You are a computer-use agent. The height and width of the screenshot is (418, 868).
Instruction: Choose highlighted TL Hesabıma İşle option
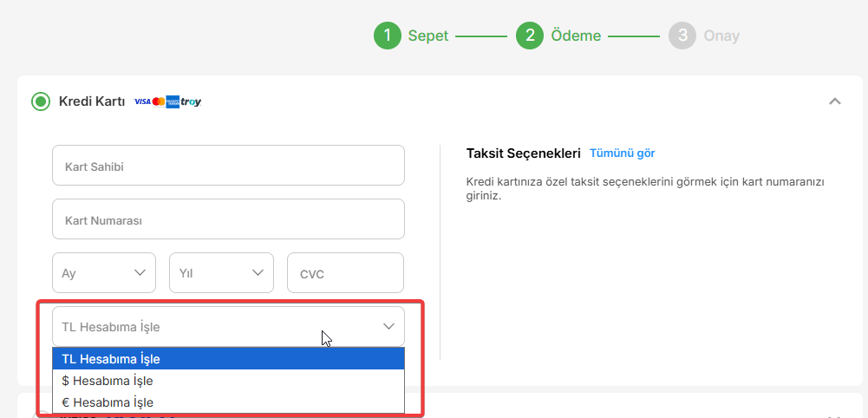click(228, 359)
